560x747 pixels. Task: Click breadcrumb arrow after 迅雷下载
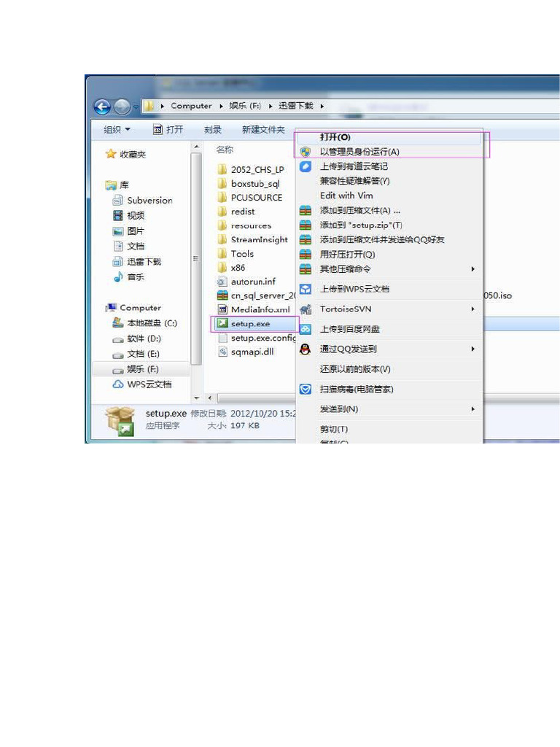pos(322,107)
